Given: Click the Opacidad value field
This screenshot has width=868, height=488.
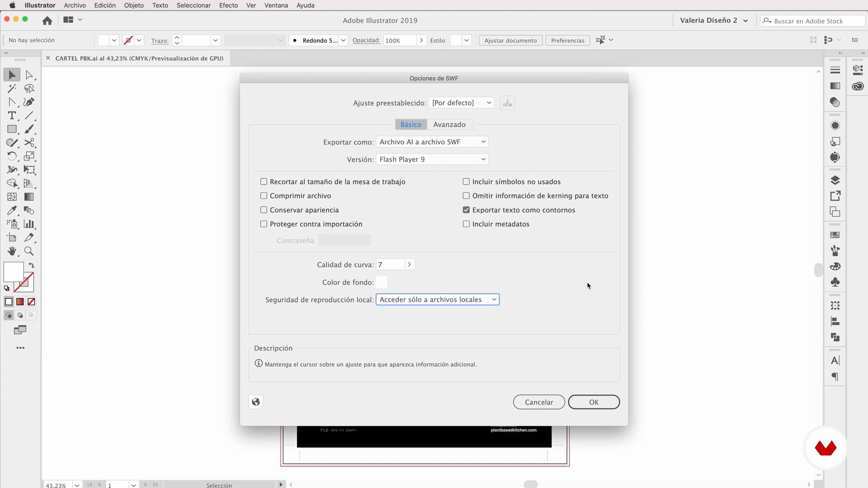Looking at the screenshot, I should (400, 40).
